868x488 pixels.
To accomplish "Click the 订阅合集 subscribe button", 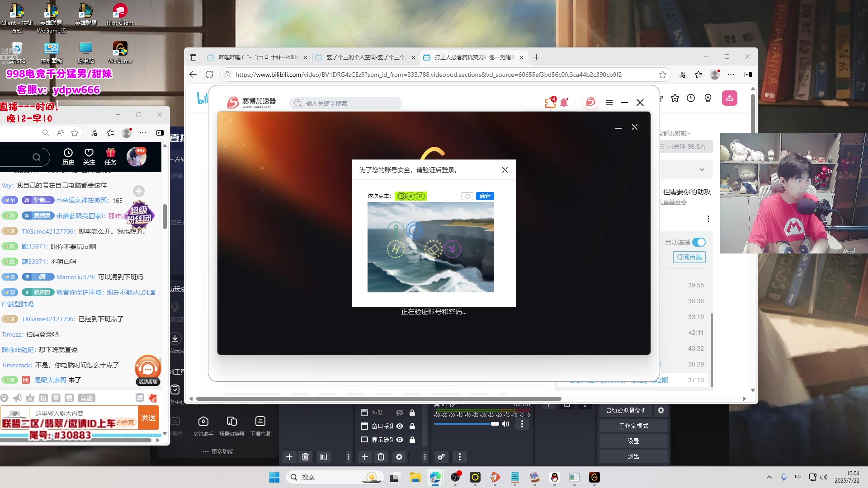I will (x=689, y=257).
